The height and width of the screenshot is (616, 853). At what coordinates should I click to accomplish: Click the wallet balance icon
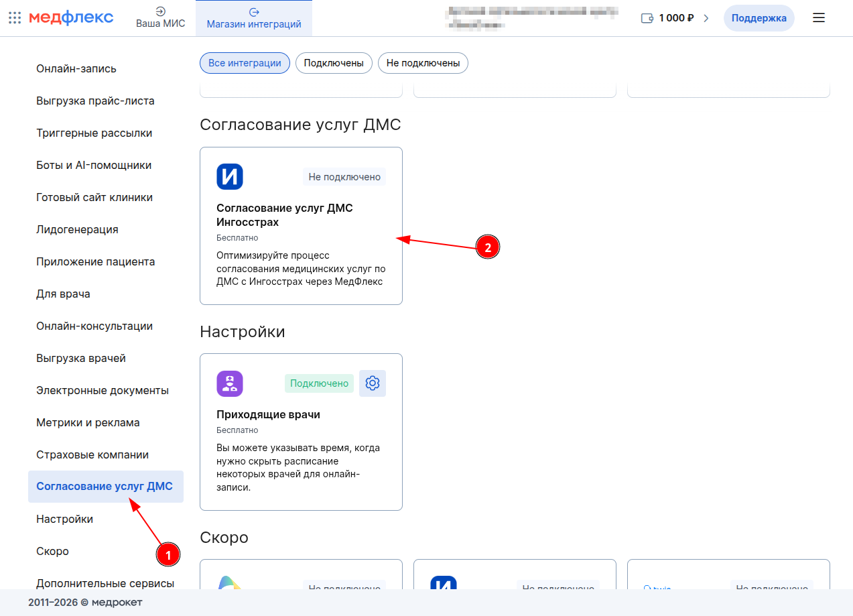(x=647, y=18)
